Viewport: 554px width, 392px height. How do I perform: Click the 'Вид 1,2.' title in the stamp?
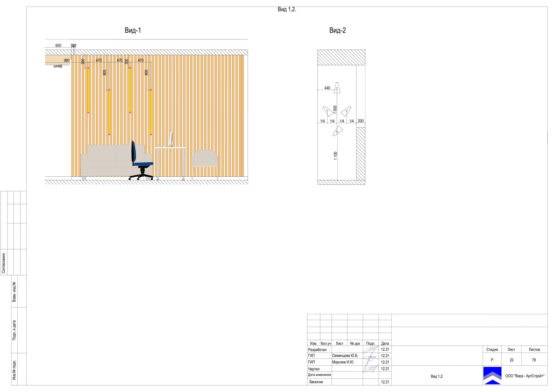(x=437, y=376)
